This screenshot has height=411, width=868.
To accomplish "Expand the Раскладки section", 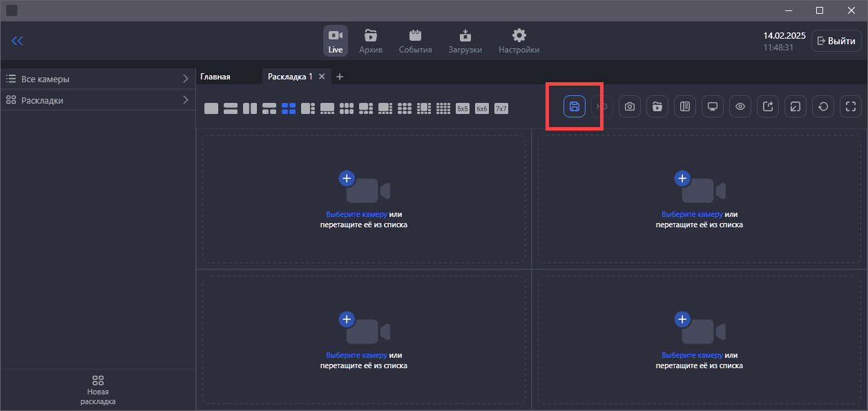I will point(97,100).
